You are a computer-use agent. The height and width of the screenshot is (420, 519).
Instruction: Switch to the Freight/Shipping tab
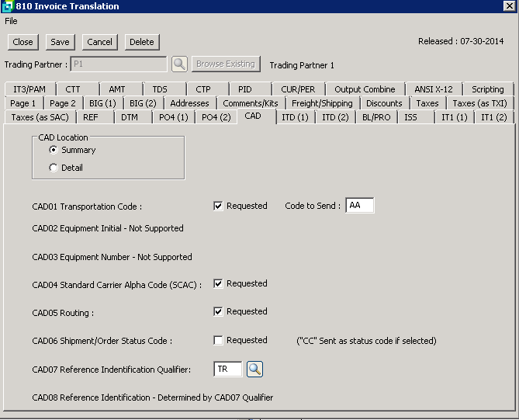pos(322,103)
